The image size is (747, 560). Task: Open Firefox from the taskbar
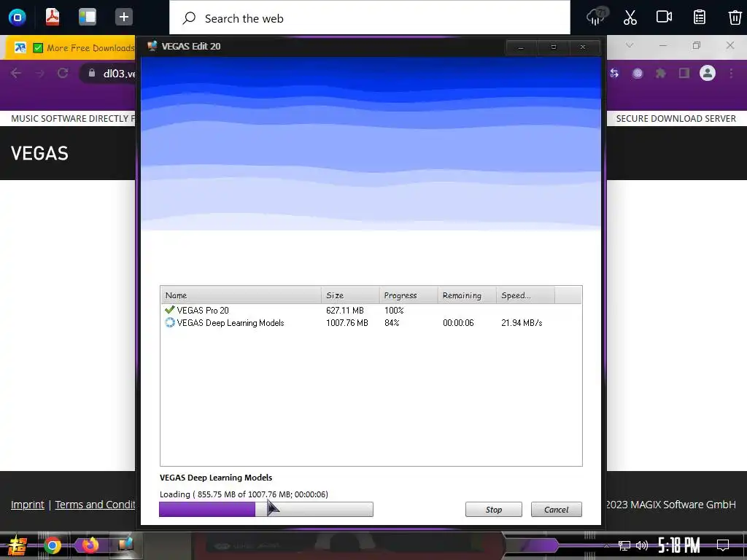(90, 545)
